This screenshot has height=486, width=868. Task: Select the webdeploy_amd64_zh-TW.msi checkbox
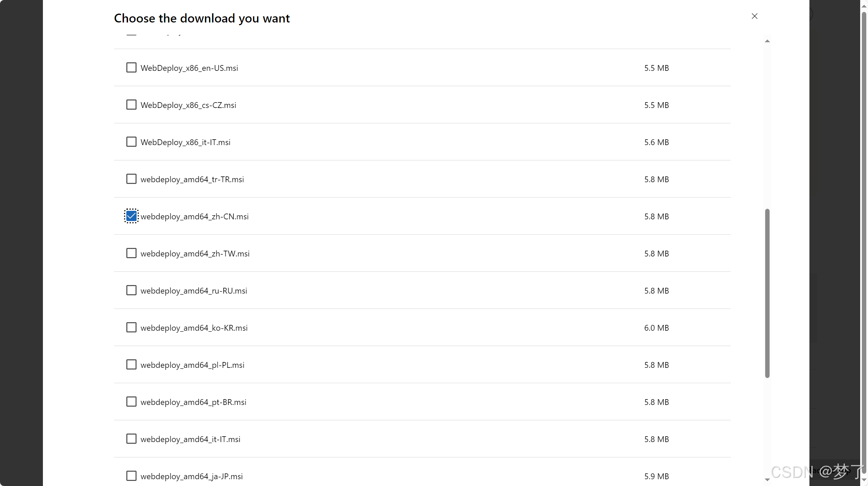(x=131, y=253)
